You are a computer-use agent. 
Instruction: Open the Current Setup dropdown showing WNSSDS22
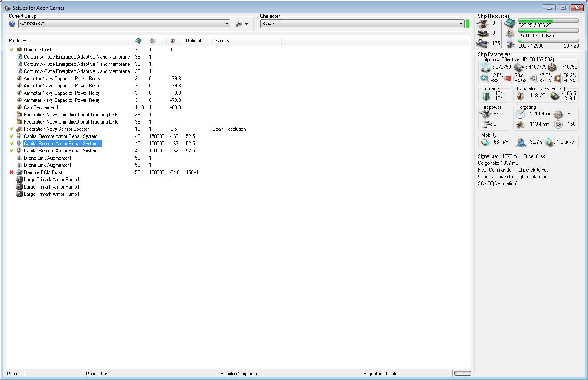coord(124,24)
